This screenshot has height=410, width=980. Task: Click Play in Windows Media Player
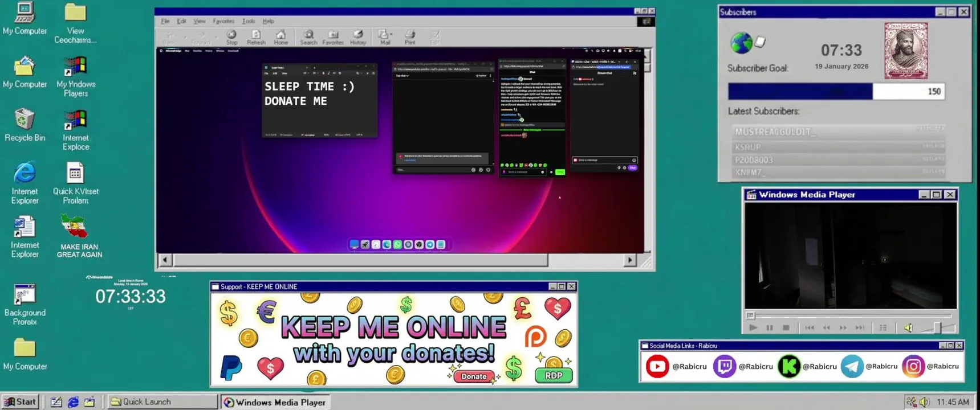click(x=753, y=328)
